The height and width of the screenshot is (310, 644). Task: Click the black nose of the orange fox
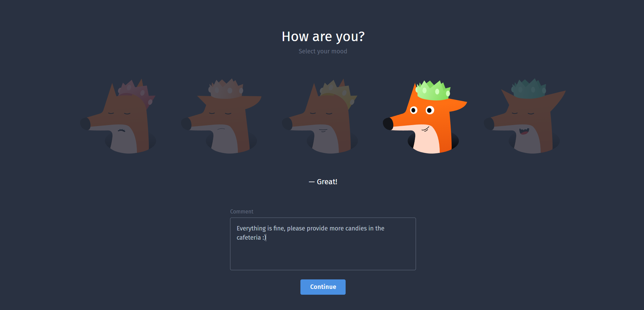pos(388,124)
